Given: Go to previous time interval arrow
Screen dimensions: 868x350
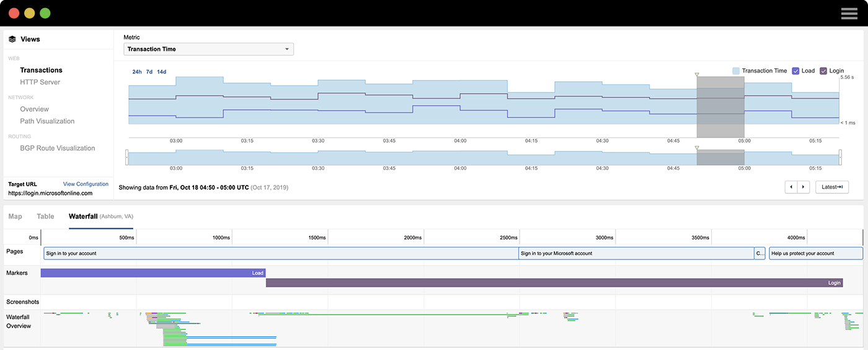Looking at the screenshot, I should [791, 187].
